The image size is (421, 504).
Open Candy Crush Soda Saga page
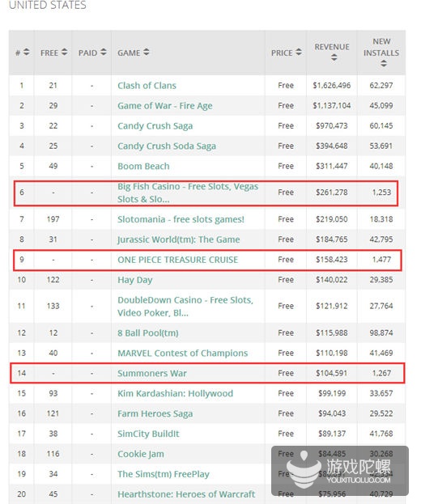coord(167,146)
